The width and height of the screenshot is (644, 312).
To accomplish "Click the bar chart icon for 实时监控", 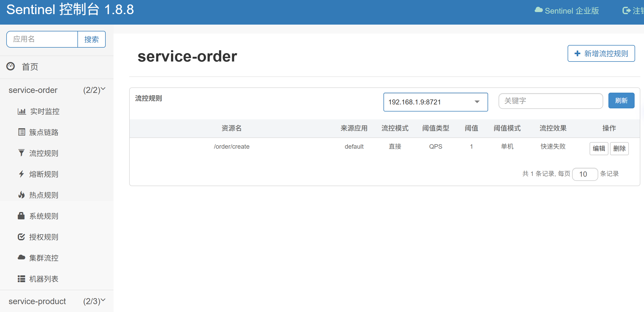I will (x=22, y=112).
